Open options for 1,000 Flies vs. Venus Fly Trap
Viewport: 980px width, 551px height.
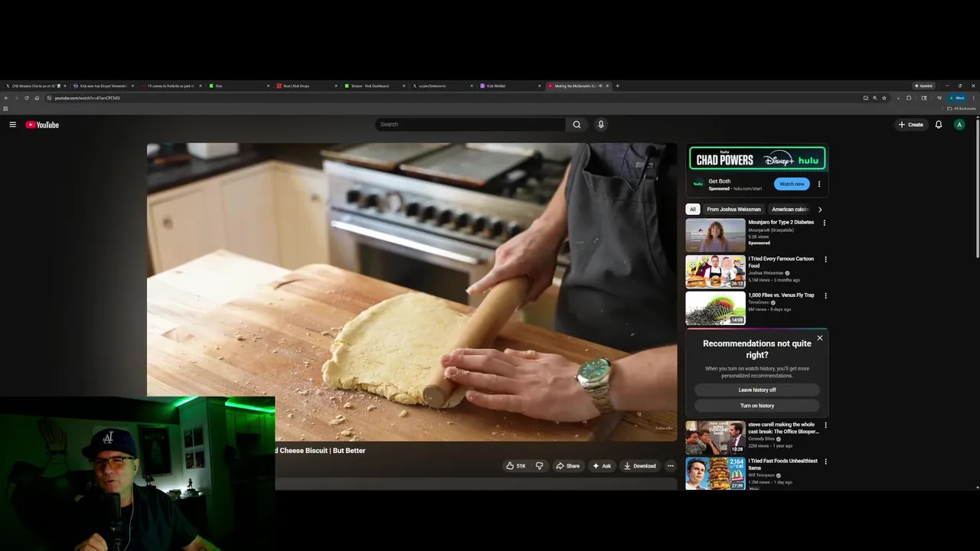click(825, 296)
